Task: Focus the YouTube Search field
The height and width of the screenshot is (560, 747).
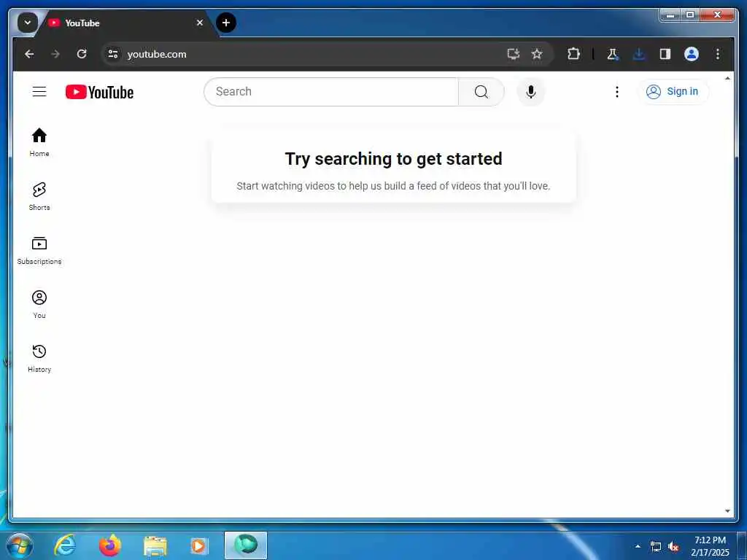Action: tap(331, 91)
